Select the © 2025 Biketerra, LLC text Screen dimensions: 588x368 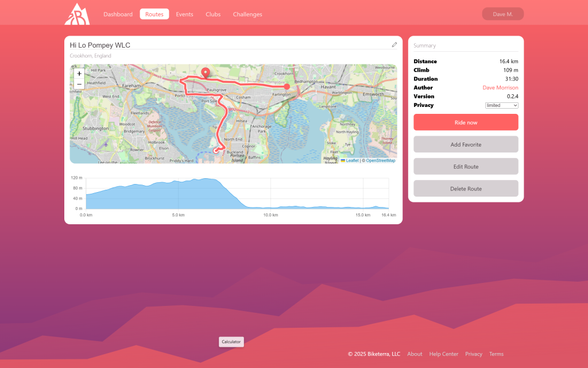click(x=374, y=354)
